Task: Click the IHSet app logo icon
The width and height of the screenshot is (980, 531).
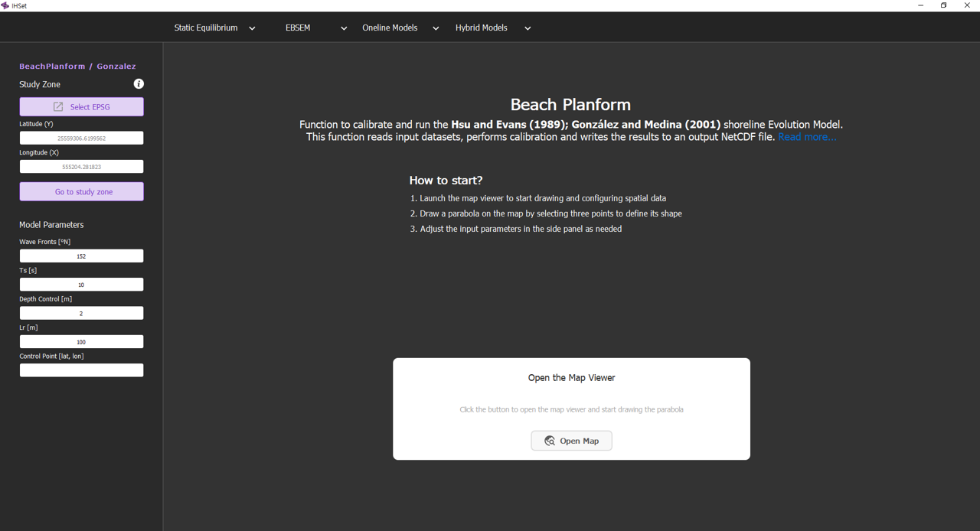Action: [x=5, y=5]
